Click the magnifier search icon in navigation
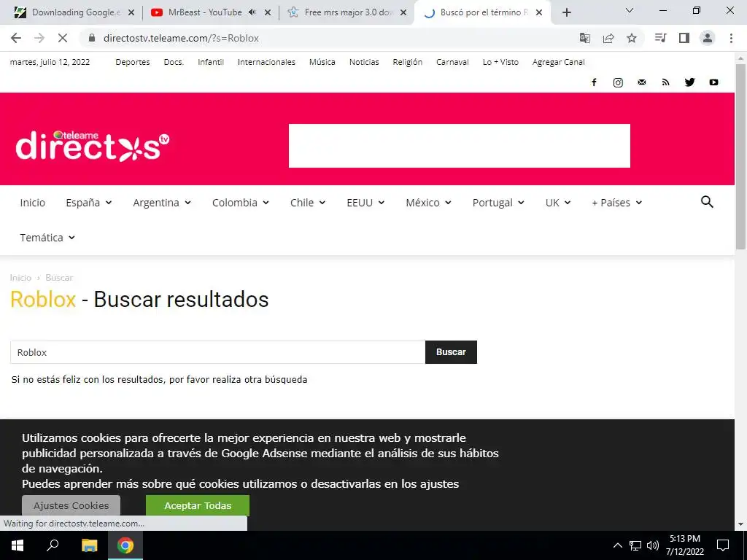 pos(707,202)
